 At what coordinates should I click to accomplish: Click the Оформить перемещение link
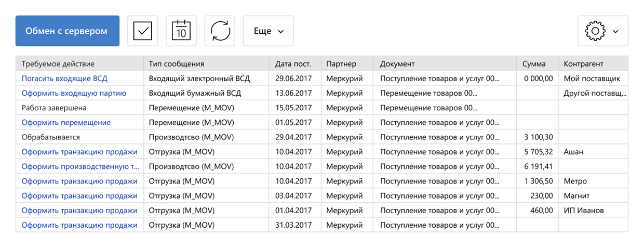66,123
